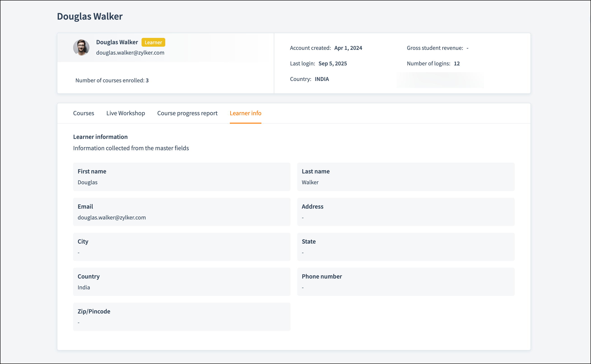Viewport: 591px width, 364px height.
Task: Click the Last name field showing Walker
Action: (405, 177)
